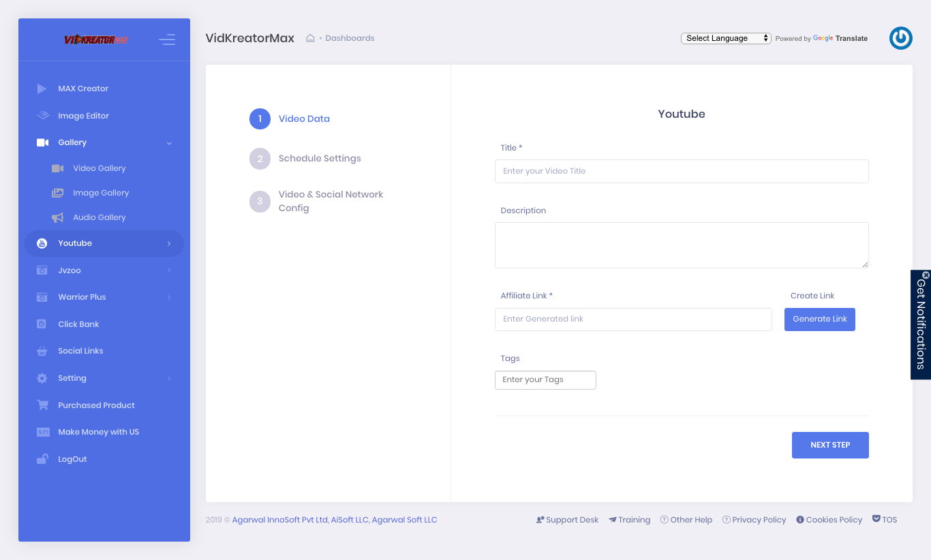Click the Make Money with US icon
Image resolution: width=931 pixels, height=560 pixels.
(43, 432)
